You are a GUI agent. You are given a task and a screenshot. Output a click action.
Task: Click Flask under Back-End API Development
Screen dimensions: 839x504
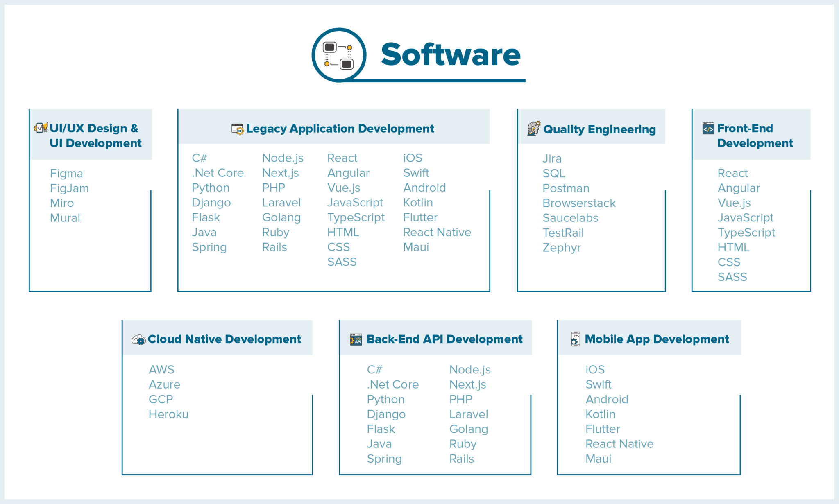pos(381,429)
